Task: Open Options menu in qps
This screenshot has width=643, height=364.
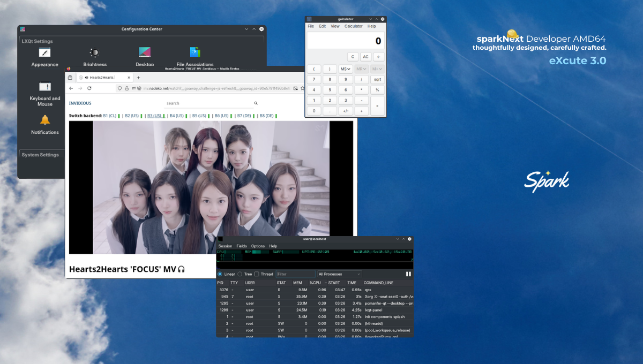Action: point(258,246)
